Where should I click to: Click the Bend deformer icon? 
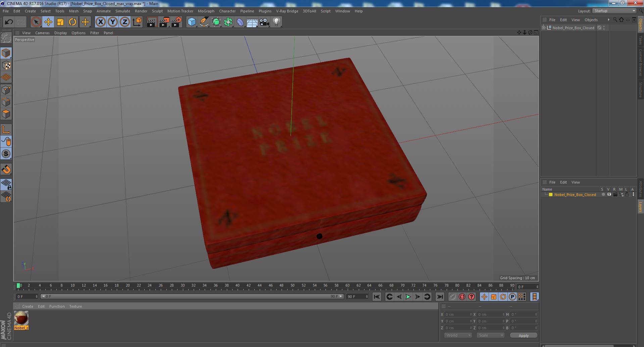coord(240,22)
